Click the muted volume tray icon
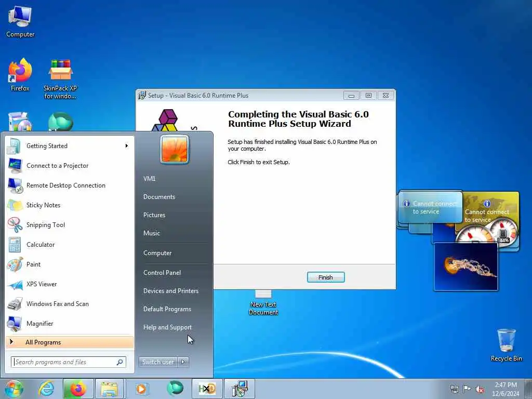The height and width of the screenshot is (399, 532). [x=480, y=390]
